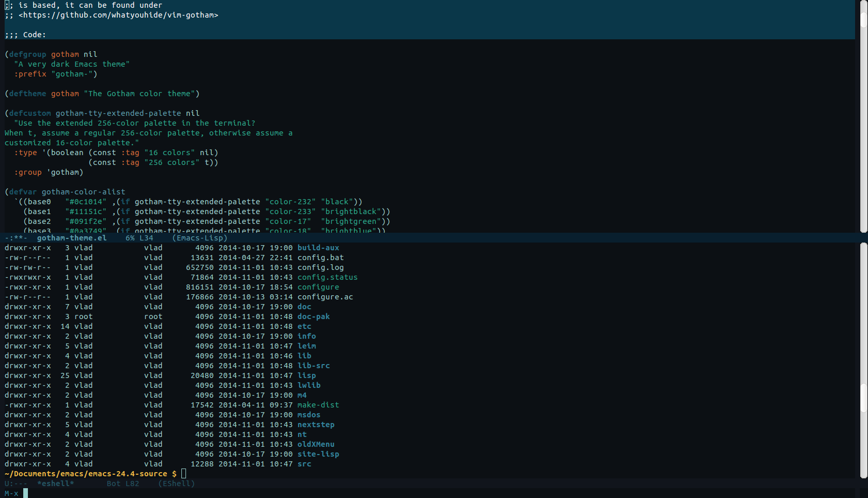Open the build-aux directory entry
868x498 pixels.
318,248
